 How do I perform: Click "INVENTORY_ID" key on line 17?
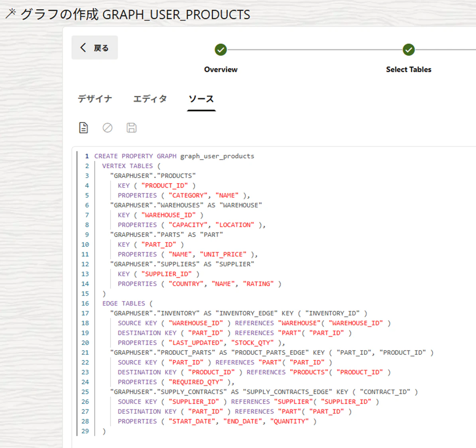click(x=332, y=313)
